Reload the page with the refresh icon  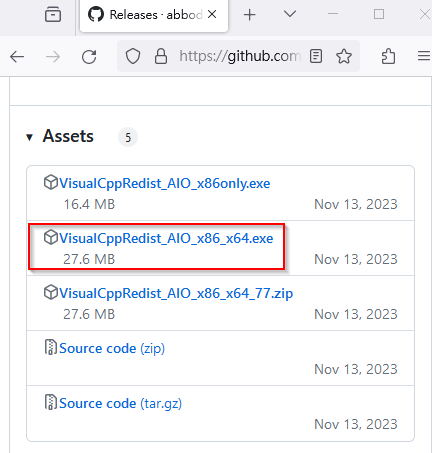coord(89,57)
